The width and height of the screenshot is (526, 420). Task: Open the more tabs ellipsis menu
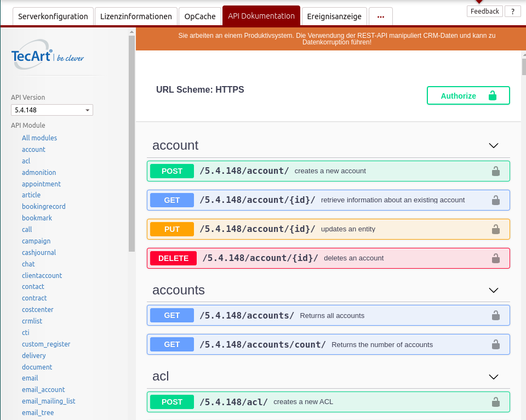(x=381, y=16)
